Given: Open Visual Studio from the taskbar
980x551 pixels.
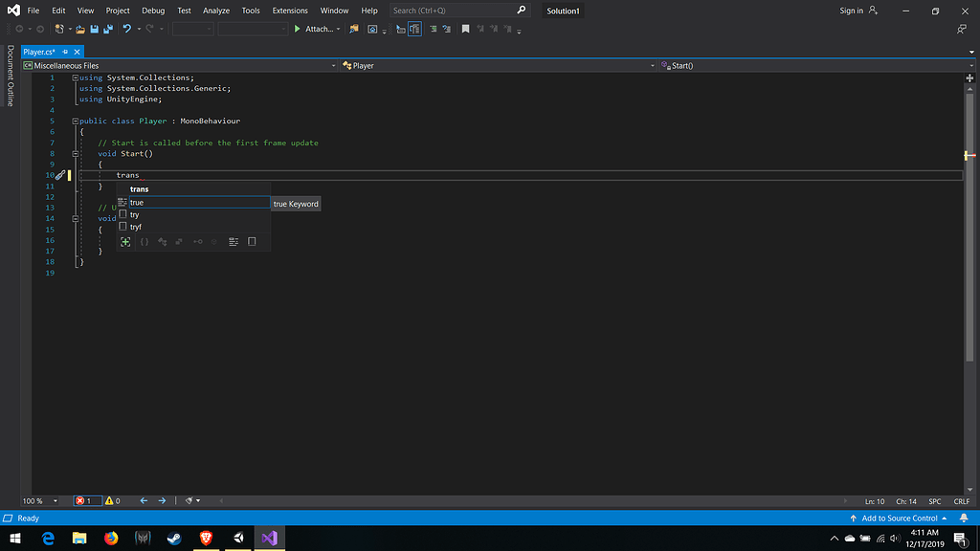Looking at the screenshot, I should (x=268, y=539).
